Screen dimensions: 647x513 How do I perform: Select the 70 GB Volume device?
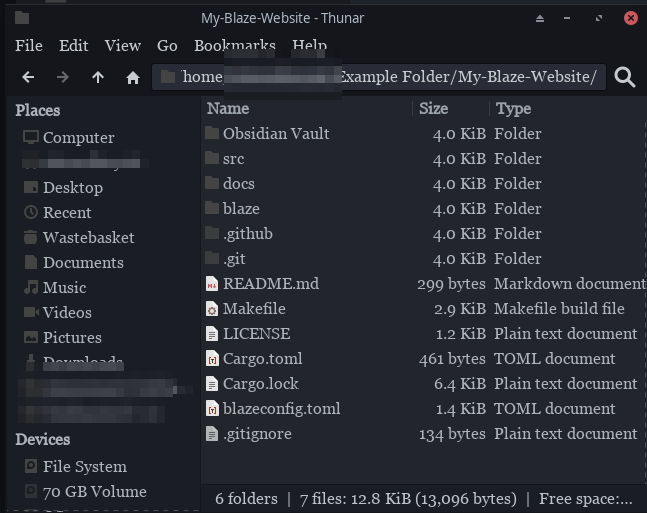[x=94, y=492]
